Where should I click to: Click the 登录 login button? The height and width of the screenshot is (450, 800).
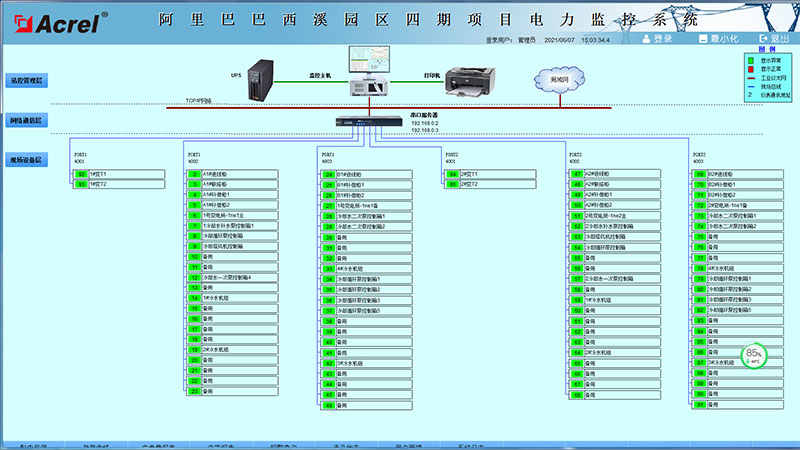pos(656,39)
